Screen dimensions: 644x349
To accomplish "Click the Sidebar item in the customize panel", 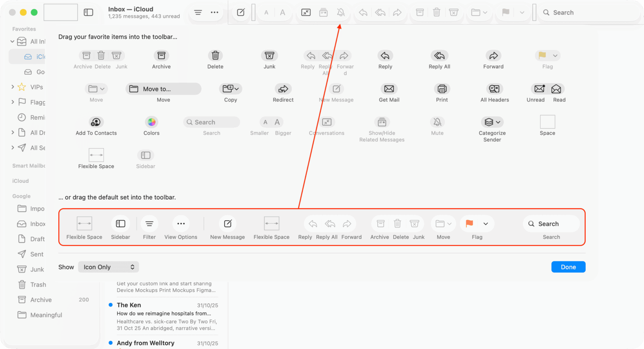I will pos(145,155).
